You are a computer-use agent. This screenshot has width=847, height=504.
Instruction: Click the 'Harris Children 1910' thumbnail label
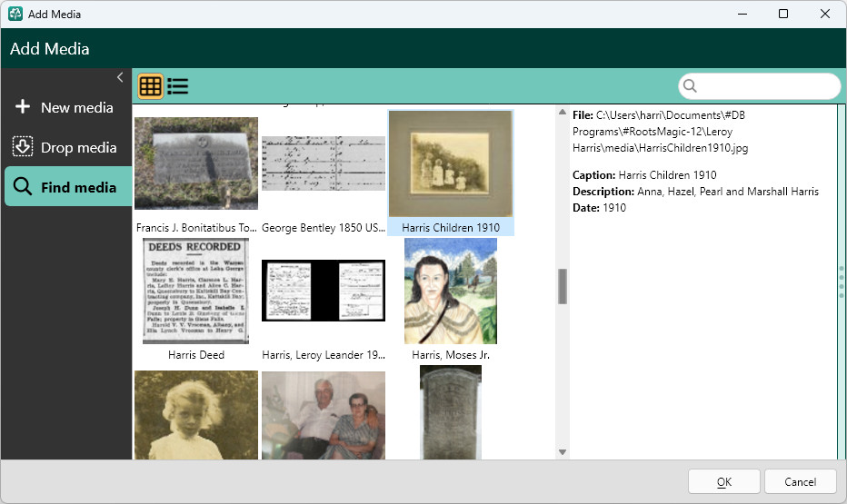451,228
